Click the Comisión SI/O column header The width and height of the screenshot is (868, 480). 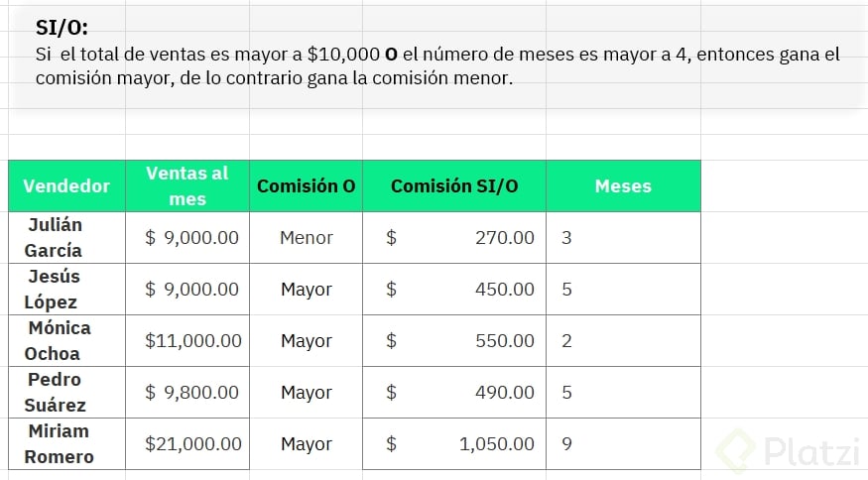453,185
